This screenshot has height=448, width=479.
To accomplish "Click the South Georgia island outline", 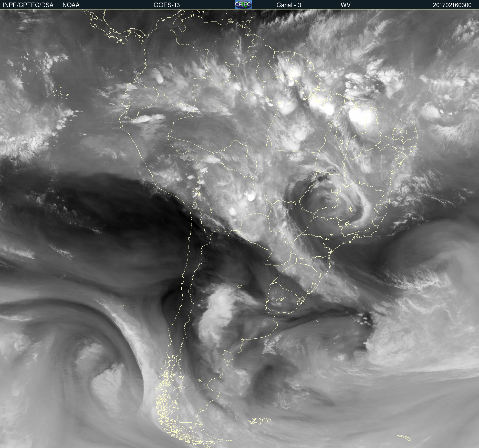I will click(404, 438).
